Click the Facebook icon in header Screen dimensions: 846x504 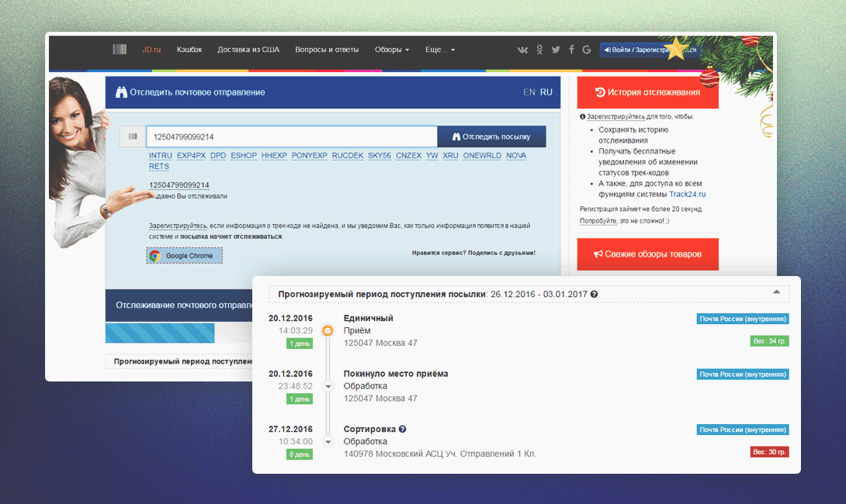coord(571,50)
